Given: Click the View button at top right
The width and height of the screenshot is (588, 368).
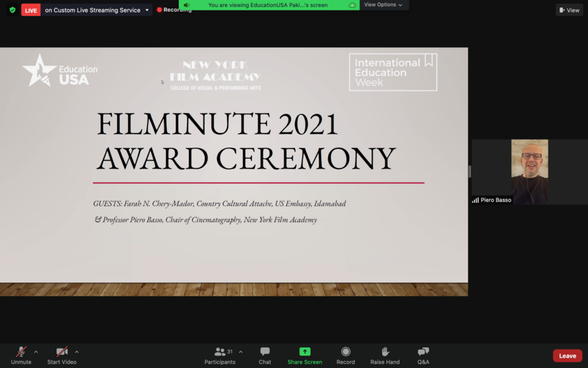Looking at the screenshot, I should click(x=569, y=10).
